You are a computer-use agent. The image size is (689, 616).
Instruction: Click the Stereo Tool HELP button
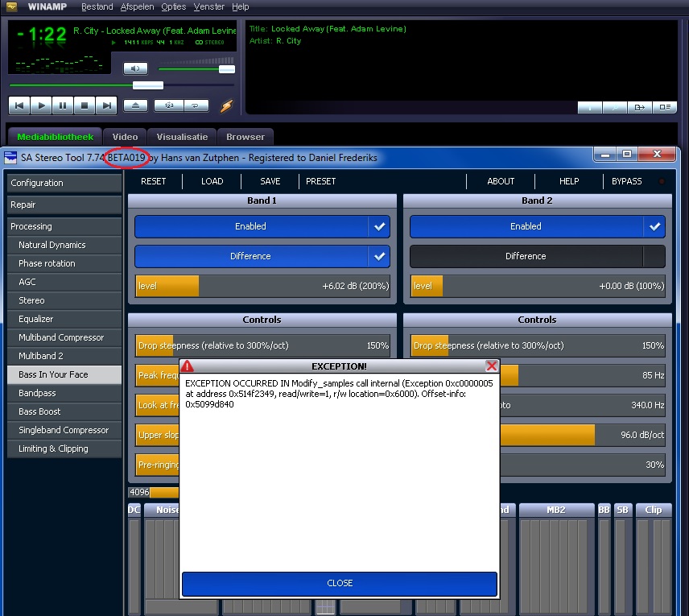pyautogui.click(x=569, y=181)
